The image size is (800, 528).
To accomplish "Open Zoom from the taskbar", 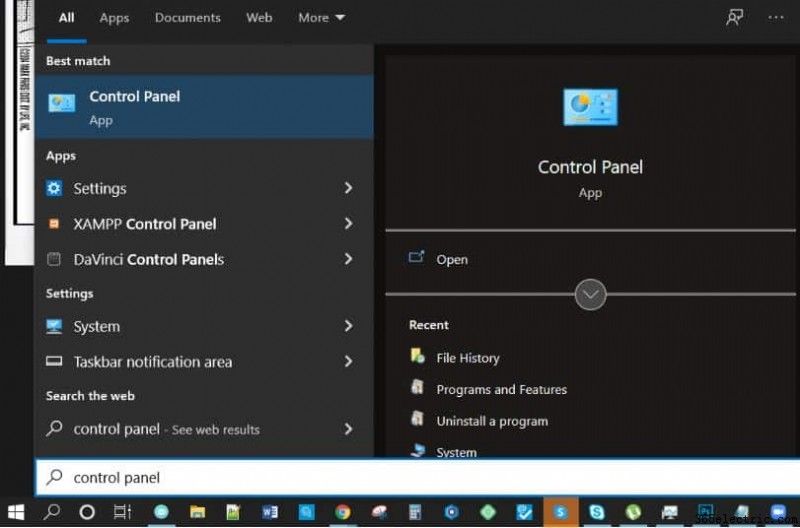I will pyautogui.click(x=778, y=512).
